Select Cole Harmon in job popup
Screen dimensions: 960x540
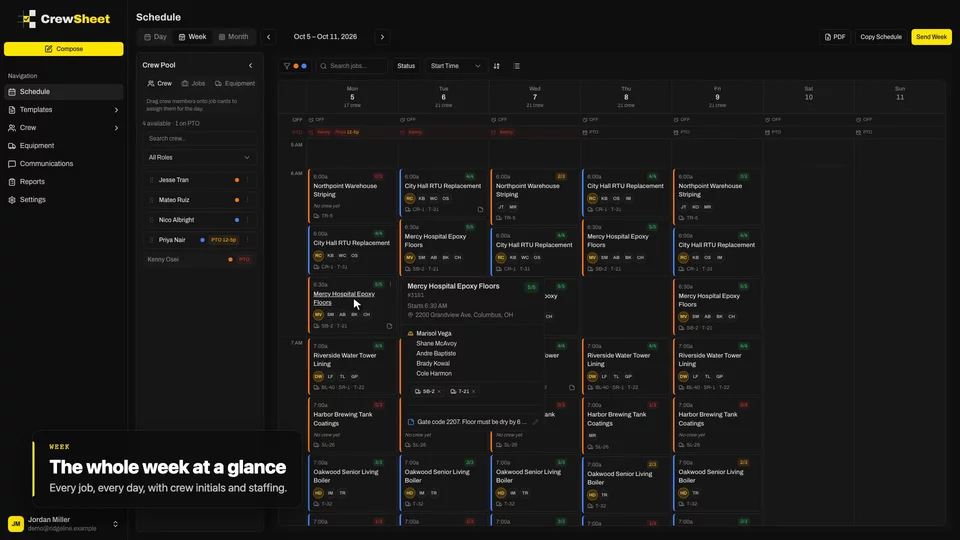pyautogui.click(x=433, y=373)
